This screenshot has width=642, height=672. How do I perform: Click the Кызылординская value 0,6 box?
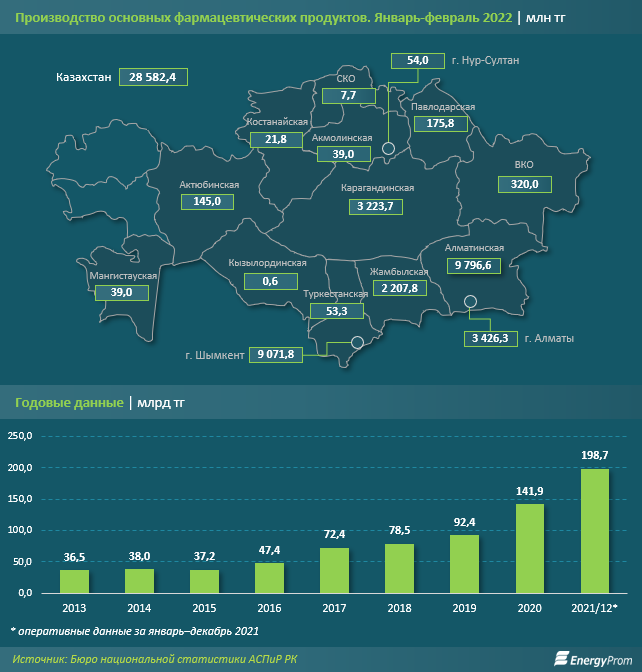click(270, 281)
